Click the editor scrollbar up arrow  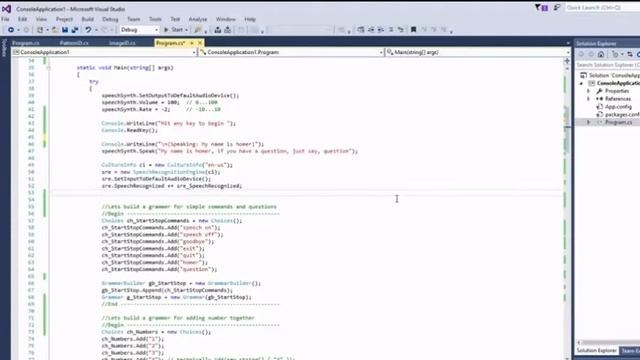(567, 69)
